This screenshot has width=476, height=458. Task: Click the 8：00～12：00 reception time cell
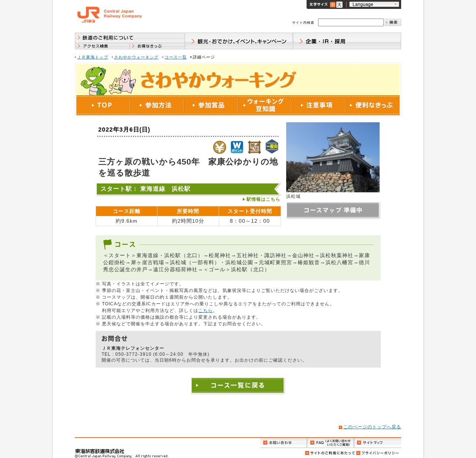[x=250, y=221]
